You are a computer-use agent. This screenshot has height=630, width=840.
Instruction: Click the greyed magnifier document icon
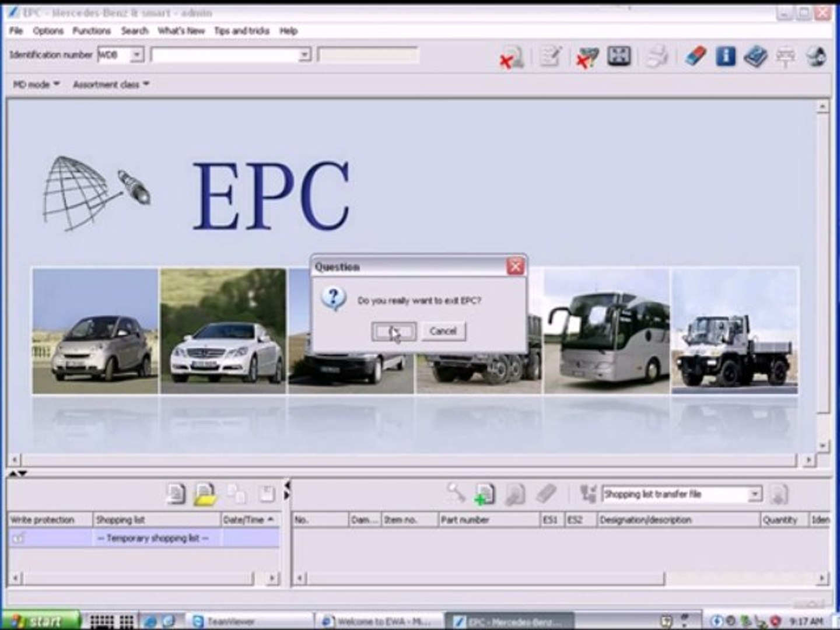[x=514, y=494]
